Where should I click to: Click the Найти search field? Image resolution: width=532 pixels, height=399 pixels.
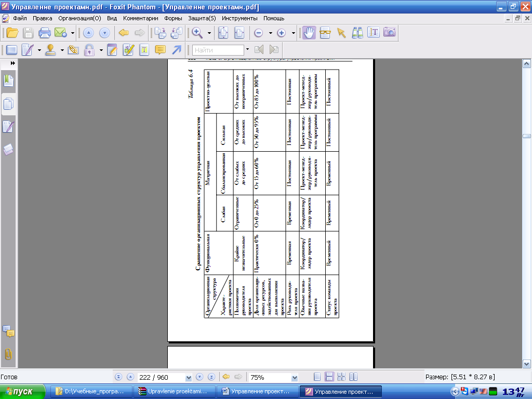[x=218, y=50]
